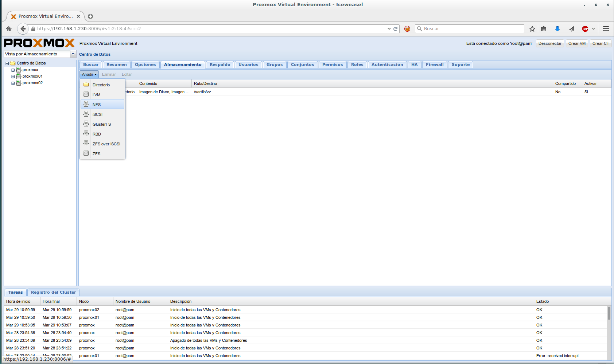Open the browser hamburger menu
This screenshot has width=614, height=364.
click(x=606, y=29)
